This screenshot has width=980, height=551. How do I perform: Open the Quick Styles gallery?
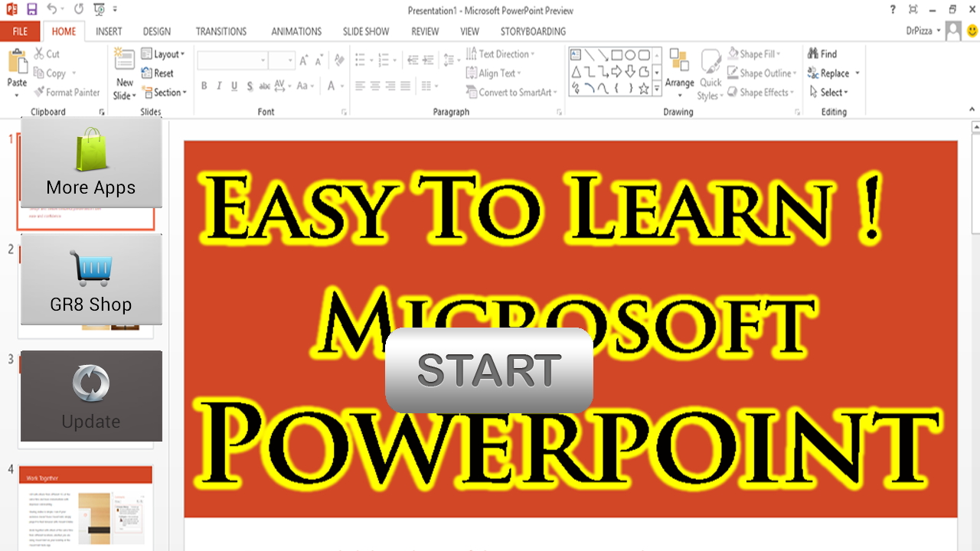710,73
